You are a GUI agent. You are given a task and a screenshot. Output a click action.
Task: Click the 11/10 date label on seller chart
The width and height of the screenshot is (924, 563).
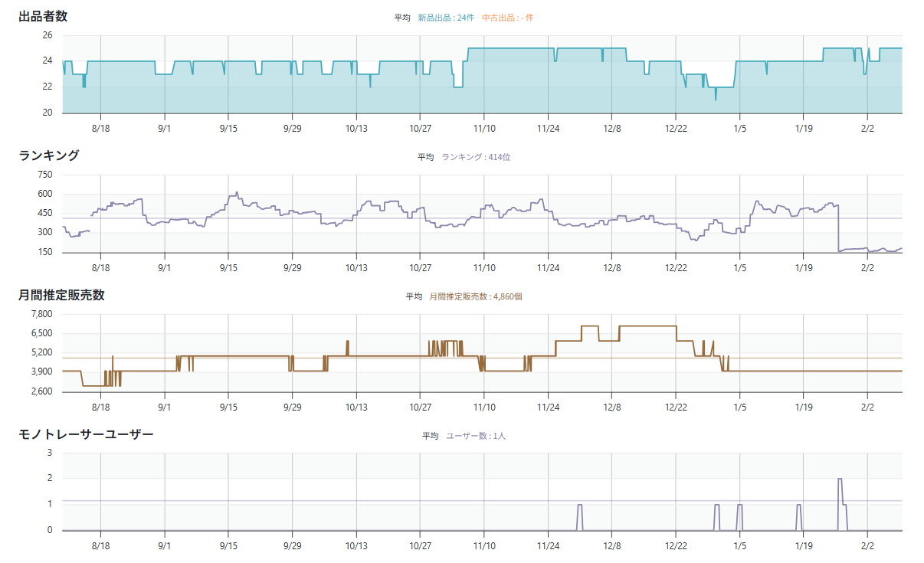pos(484,129)
